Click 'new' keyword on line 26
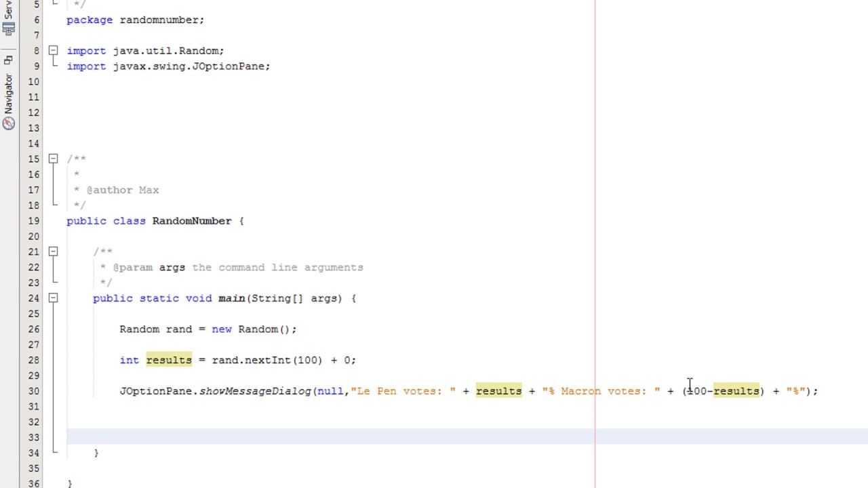868x488 pixels. pyautogui.click(x=222, y=329)
